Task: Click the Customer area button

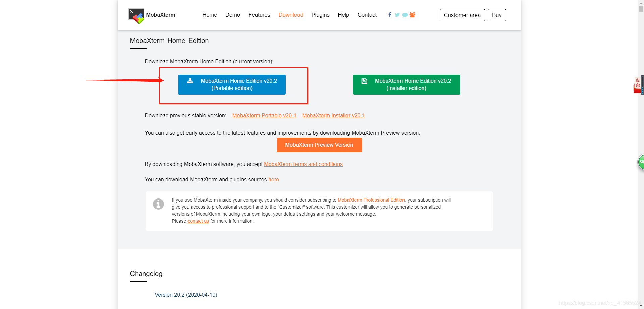Action: [462, 15]
